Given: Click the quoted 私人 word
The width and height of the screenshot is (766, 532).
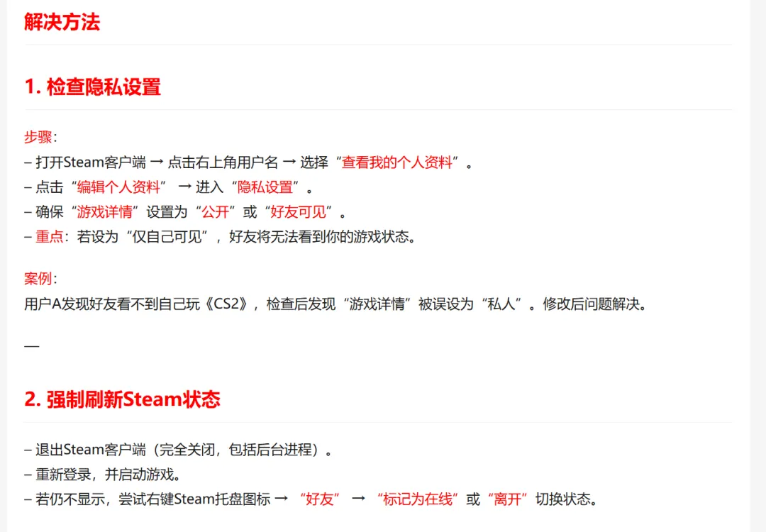Looking at the screenshot, I should pyautogui.click(x=501, y=304).
